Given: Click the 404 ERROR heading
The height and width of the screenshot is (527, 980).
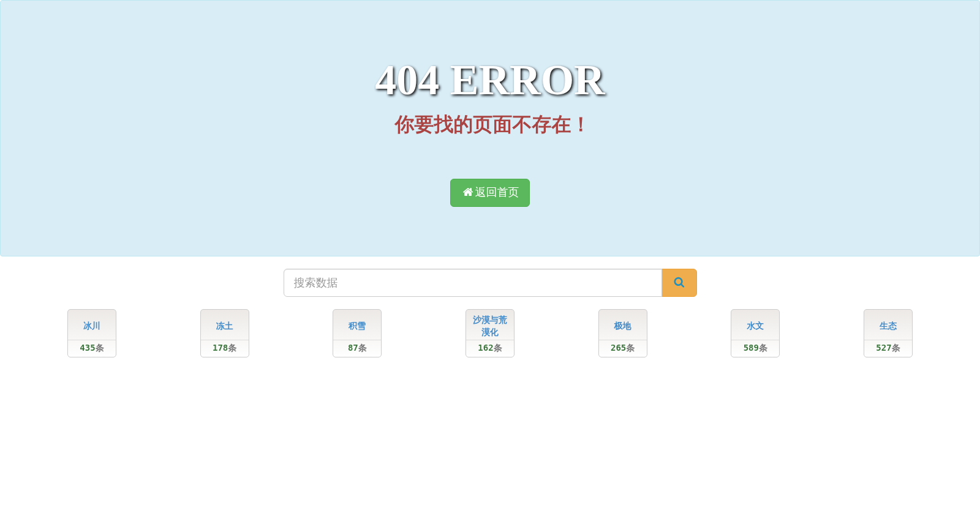Looking at the screenshot, I should 490,80.
